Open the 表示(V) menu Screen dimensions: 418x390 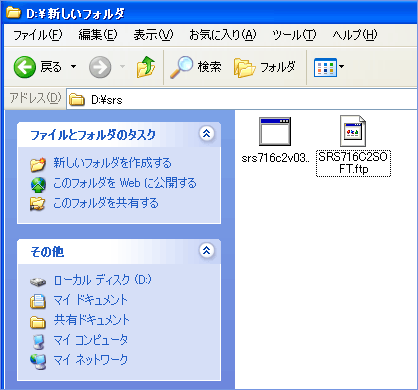153,35
